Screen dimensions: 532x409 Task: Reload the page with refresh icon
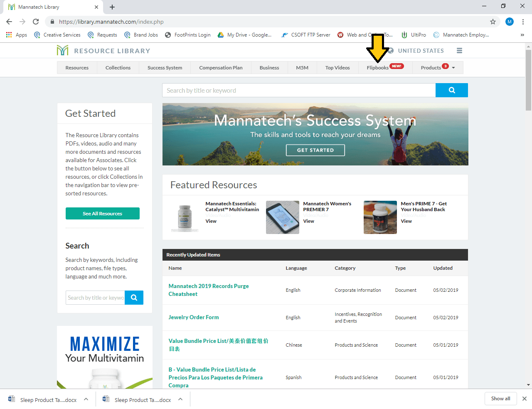click(36, 22)
